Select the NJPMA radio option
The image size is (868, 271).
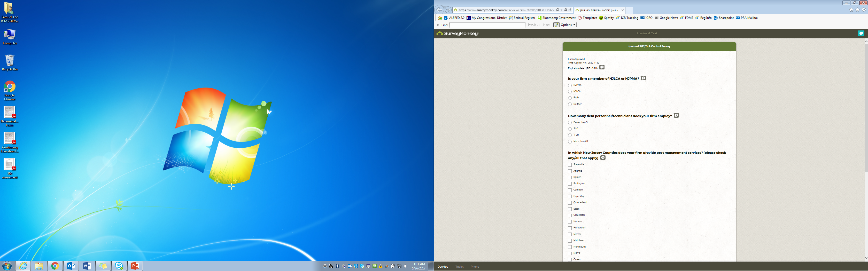coord(570,85)
